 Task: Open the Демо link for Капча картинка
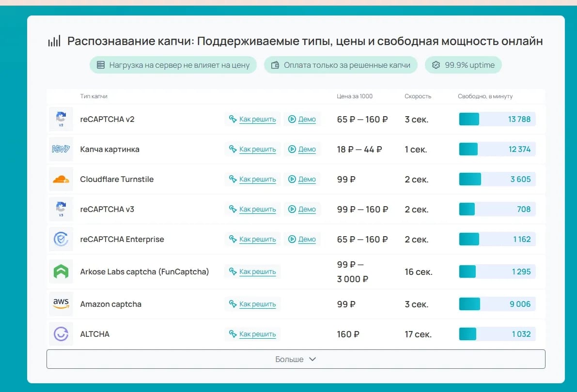click(307, 149)
